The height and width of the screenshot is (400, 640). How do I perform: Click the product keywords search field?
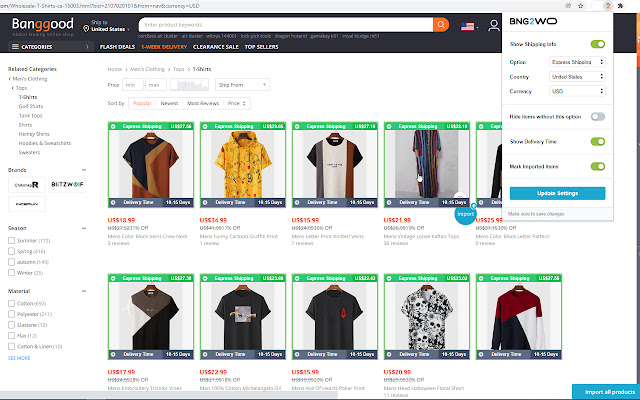click(x=286, y=25)
